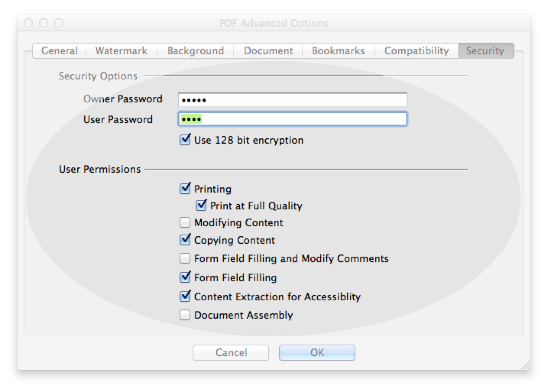This screenshot has width=548, height=392.
Task: Go to the Document tab
Action: tap(268, 51)
